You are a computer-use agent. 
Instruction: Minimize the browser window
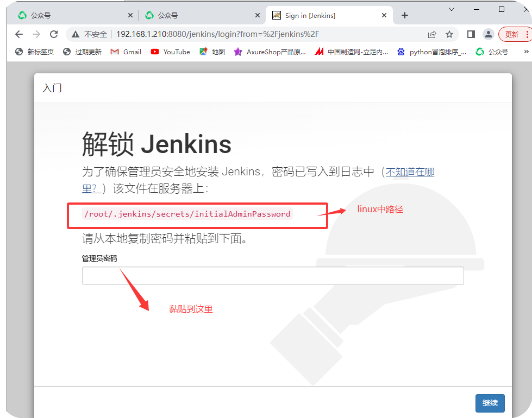pos(477,9)
